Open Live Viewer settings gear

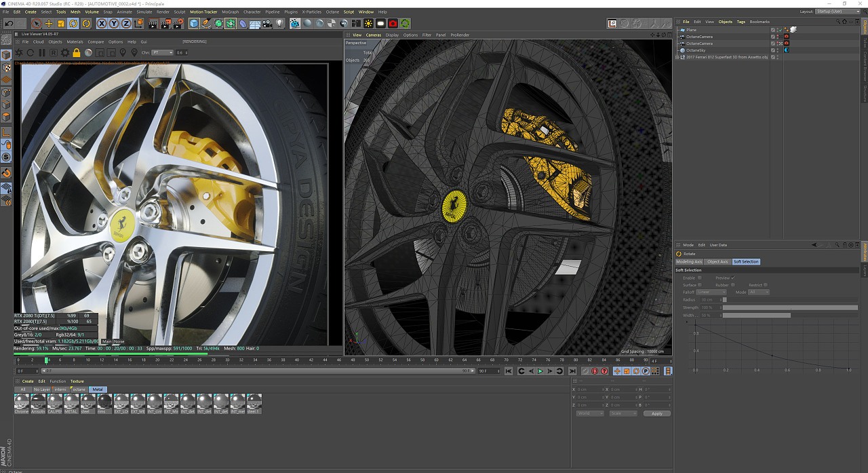coord(65,52)
